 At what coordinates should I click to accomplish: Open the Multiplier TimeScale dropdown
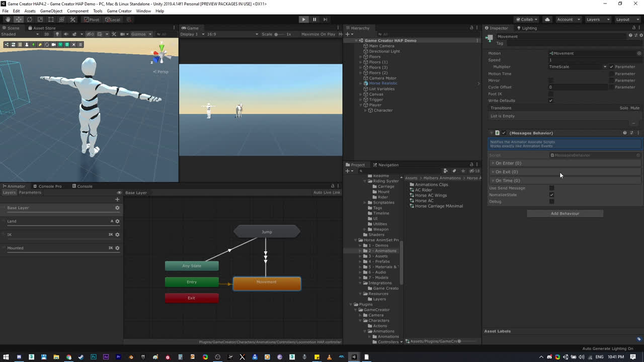[578, 67]
